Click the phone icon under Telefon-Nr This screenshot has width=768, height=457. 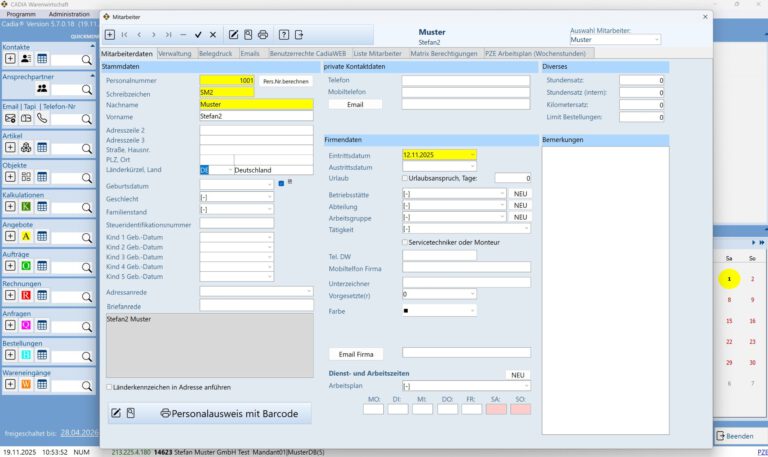pyautogui.click(x=42, y=118)
